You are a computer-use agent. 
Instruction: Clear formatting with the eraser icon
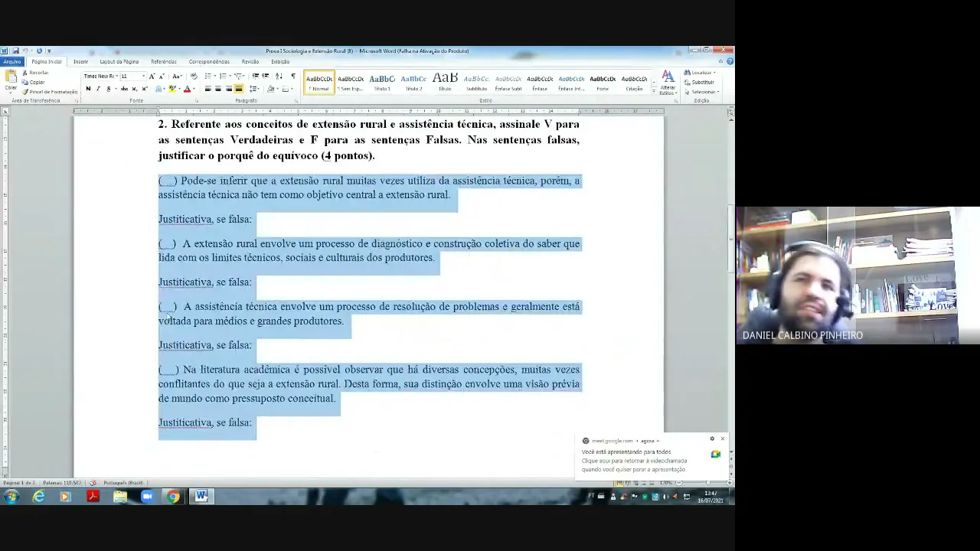pos(194,77)
